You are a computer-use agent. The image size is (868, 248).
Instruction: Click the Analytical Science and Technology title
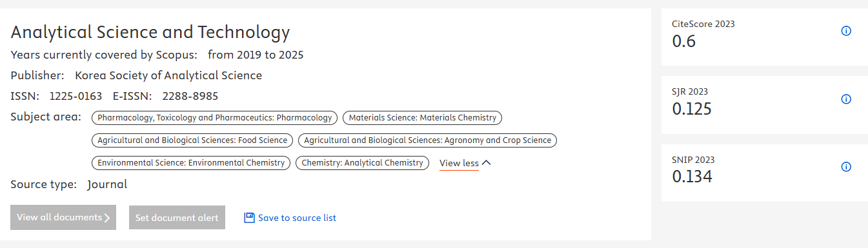click(150, 32)
